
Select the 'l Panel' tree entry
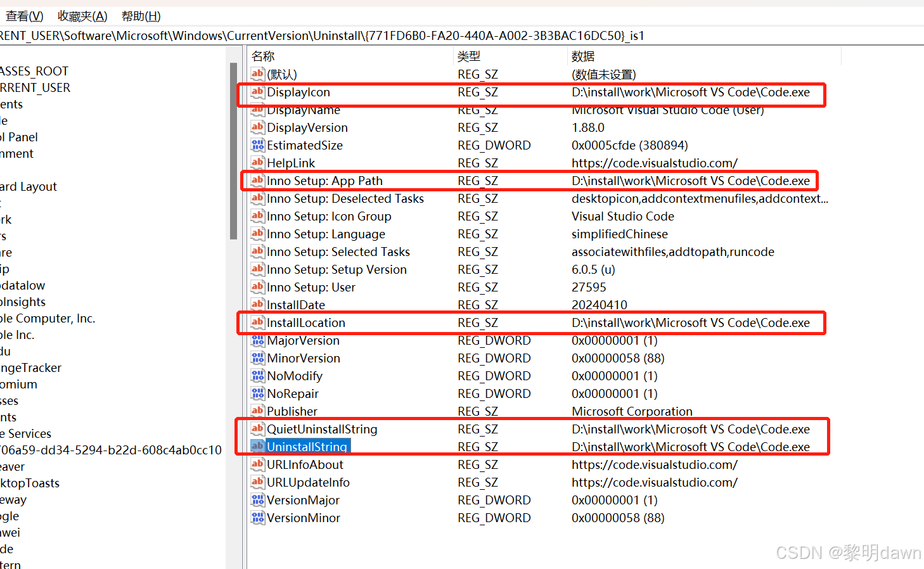tap(19, 137)
